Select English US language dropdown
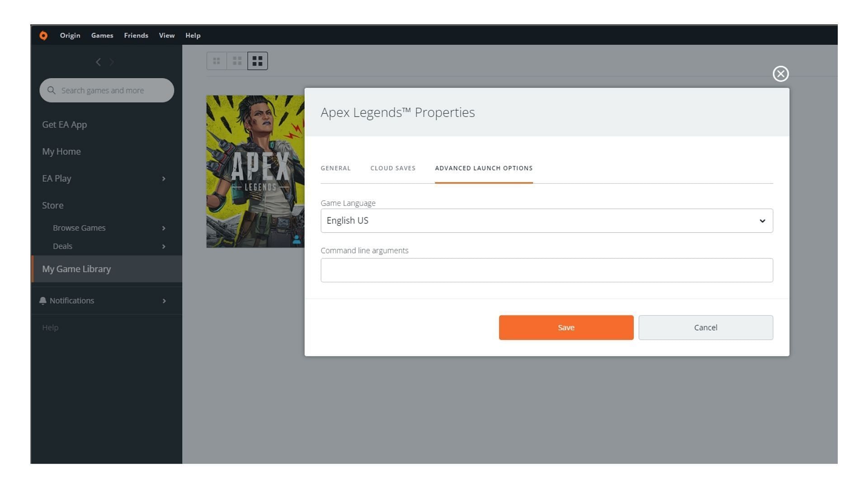This screenshot has height=488, width=868. [x=547, y=221]
